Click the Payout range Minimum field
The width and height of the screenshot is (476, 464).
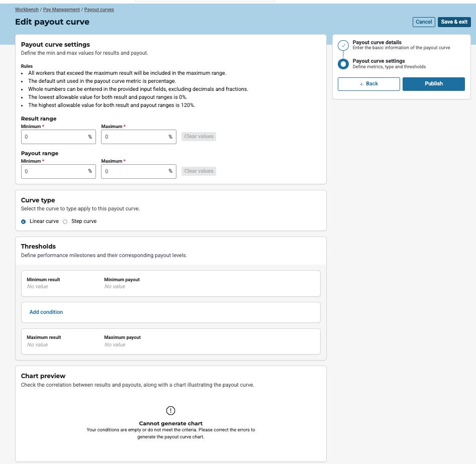(54, 171)
